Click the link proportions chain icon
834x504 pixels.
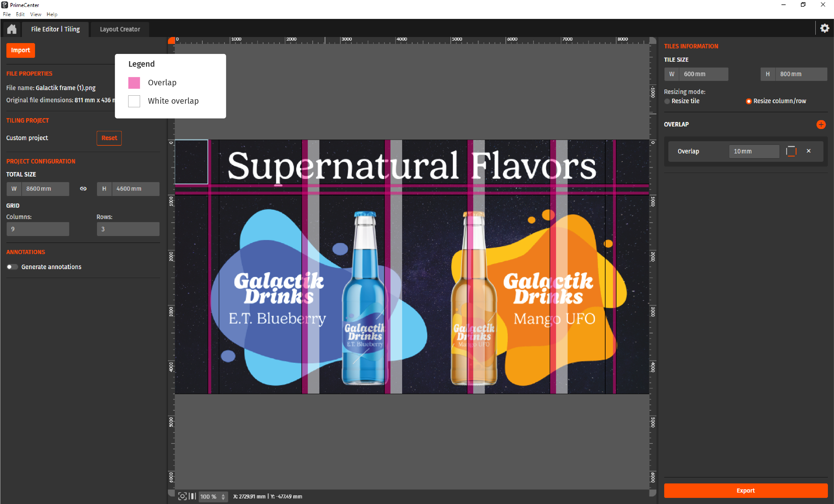(x=83, y=189)
